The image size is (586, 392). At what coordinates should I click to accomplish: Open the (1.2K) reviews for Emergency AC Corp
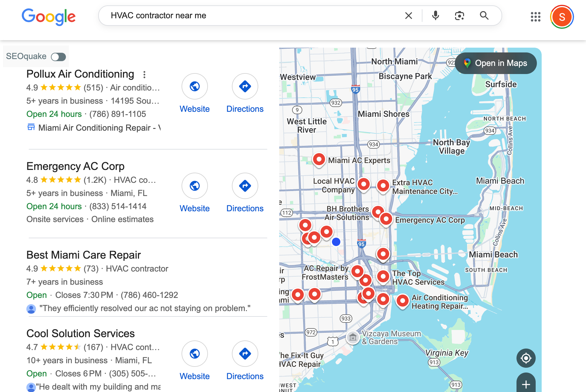click(x=94, y=180)
